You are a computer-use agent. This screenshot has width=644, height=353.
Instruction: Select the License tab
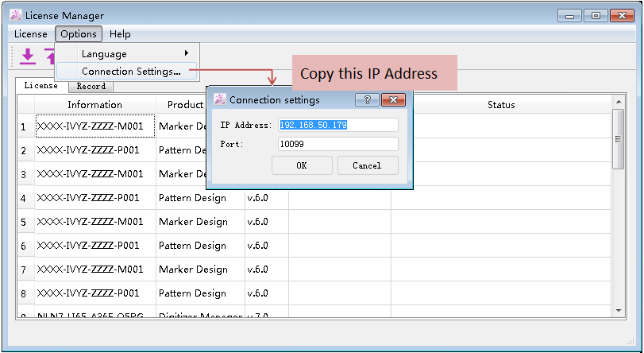coord(40,86)
